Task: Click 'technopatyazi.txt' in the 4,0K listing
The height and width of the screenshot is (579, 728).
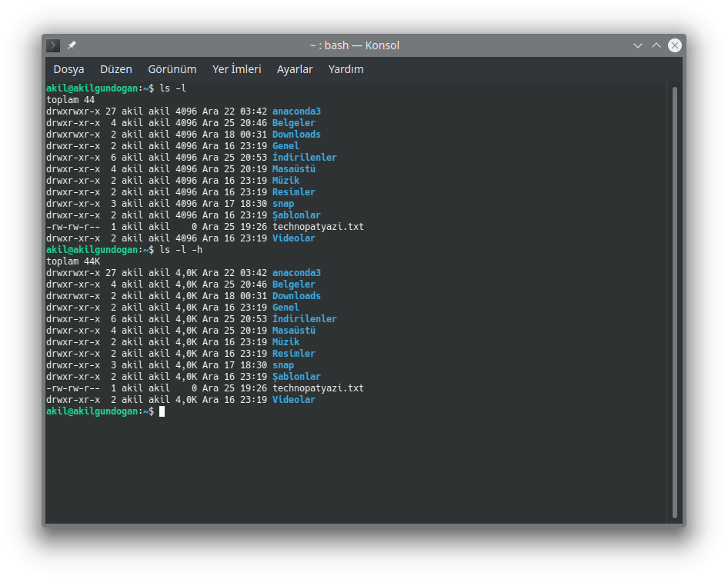Action: [x=318, y=388]
